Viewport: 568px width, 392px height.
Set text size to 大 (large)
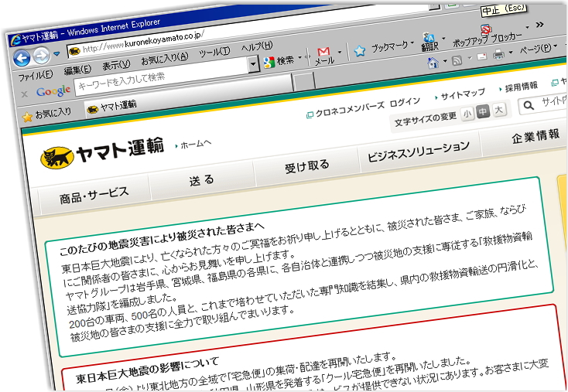[x=499, y=111]
